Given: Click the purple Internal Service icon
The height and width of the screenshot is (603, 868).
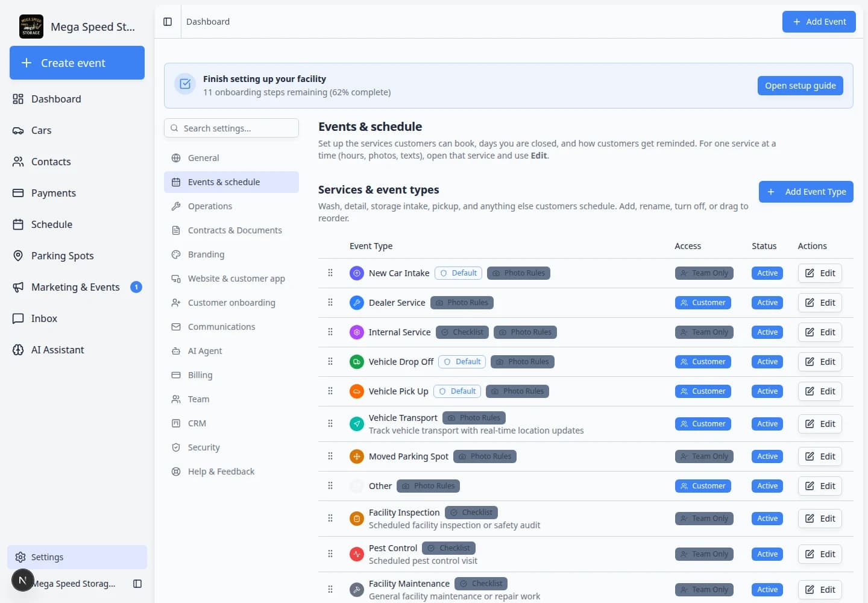Looking at the screenshot, I should click(x=357, y=332).
